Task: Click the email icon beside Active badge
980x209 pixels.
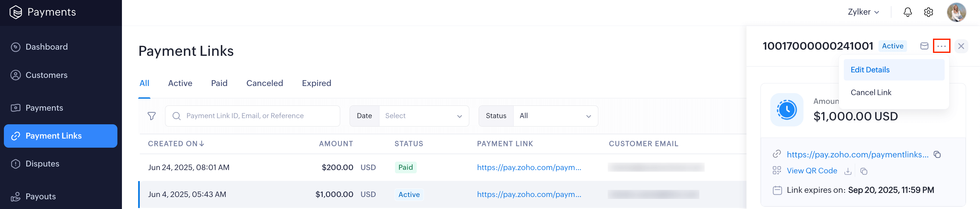Action: (924, 46)
